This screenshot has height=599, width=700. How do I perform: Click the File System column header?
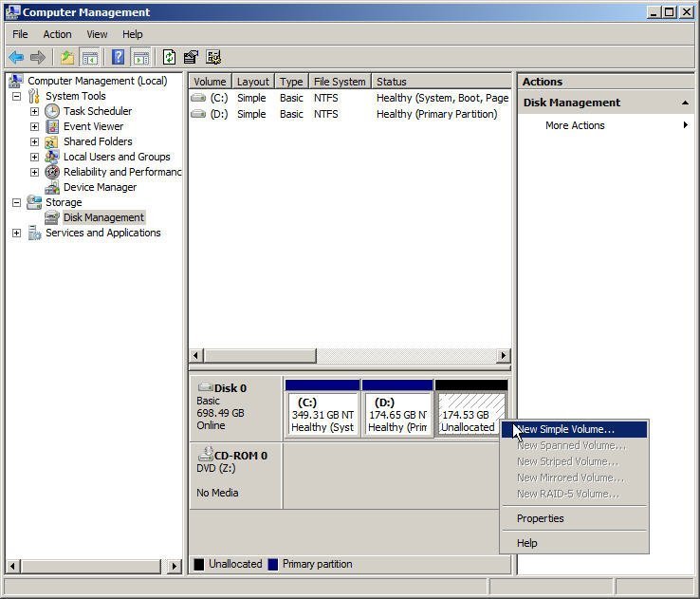pyautogui.click(x=339, y=82)
